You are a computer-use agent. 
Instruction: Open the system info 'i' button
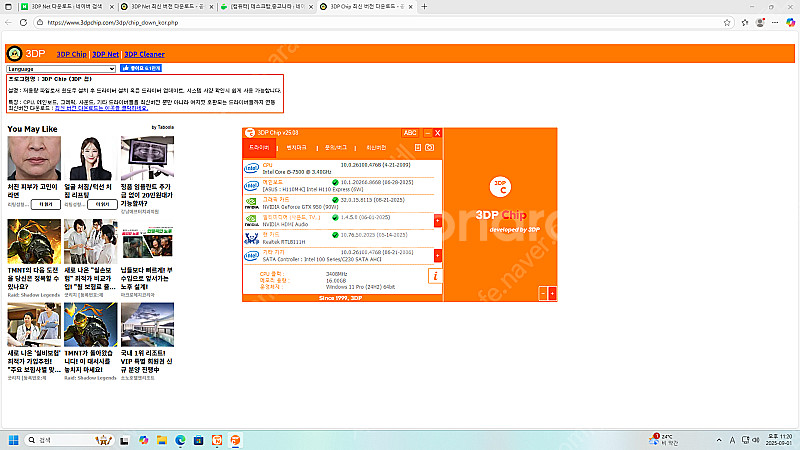click(435, 276)
